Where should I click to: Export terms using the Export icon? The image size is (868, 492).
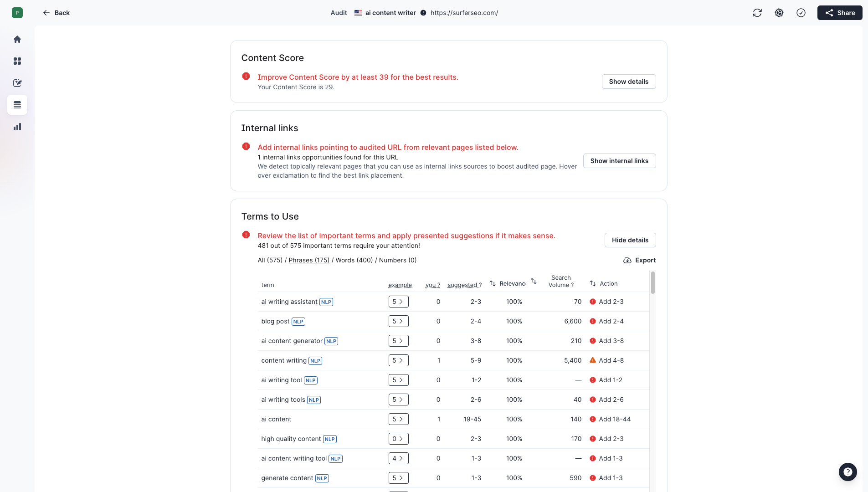click(x=640, y=260)
